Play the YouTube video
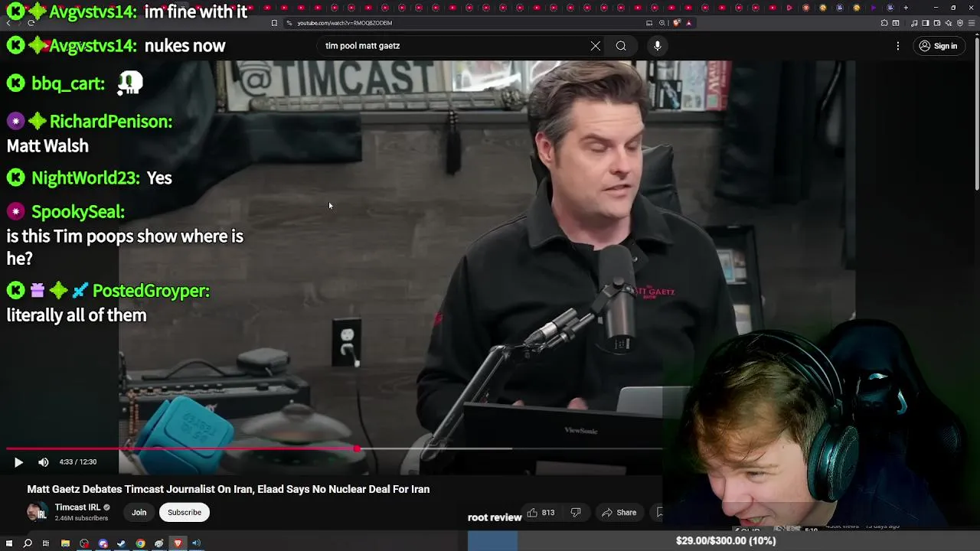The image size is (980, 551). point(18,462)
